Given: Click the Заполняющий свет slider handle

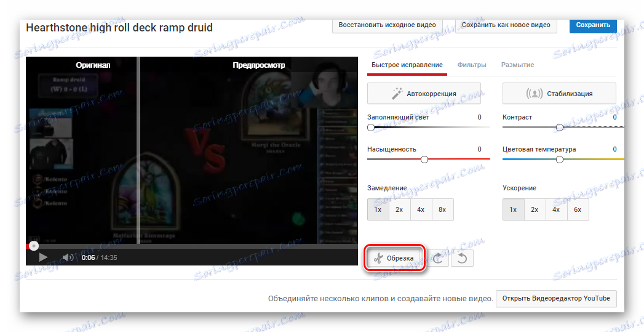Looking at the screenshot, I should [371, 128].
